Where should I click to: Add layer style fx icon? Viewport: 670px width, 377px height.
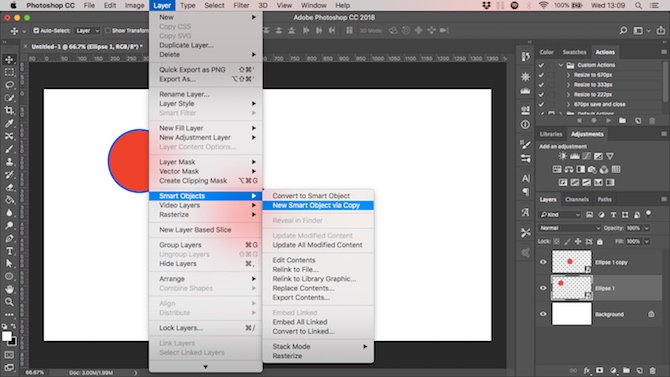click(587, 371)
